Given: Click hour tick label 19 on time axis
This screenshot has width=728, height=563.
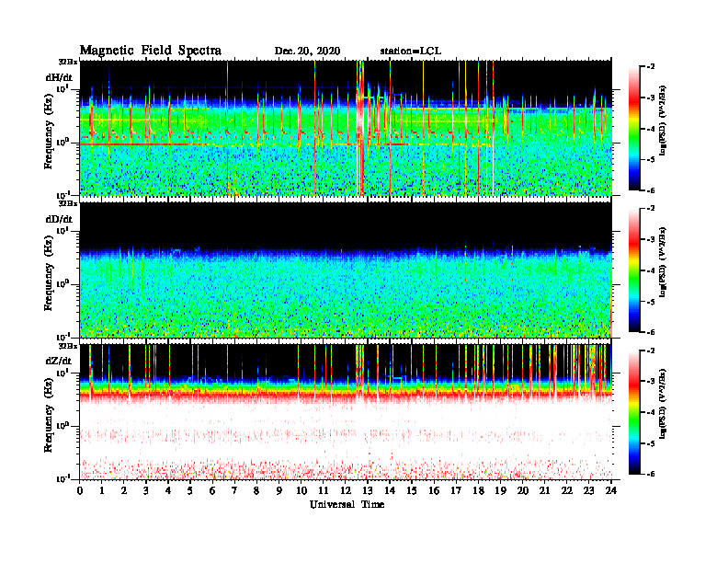Looking at the screenshot, I should pyautogui.click(x=500, y=490).
